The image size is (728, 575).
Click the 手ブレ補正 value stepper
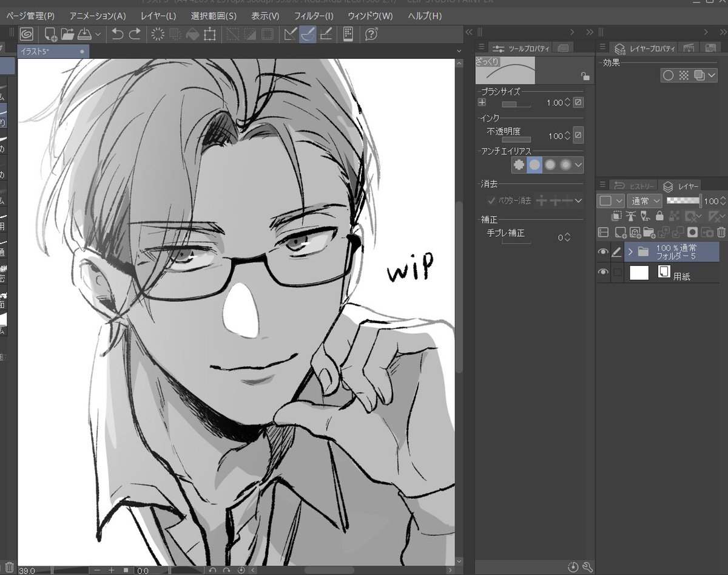tap(567, 237)
